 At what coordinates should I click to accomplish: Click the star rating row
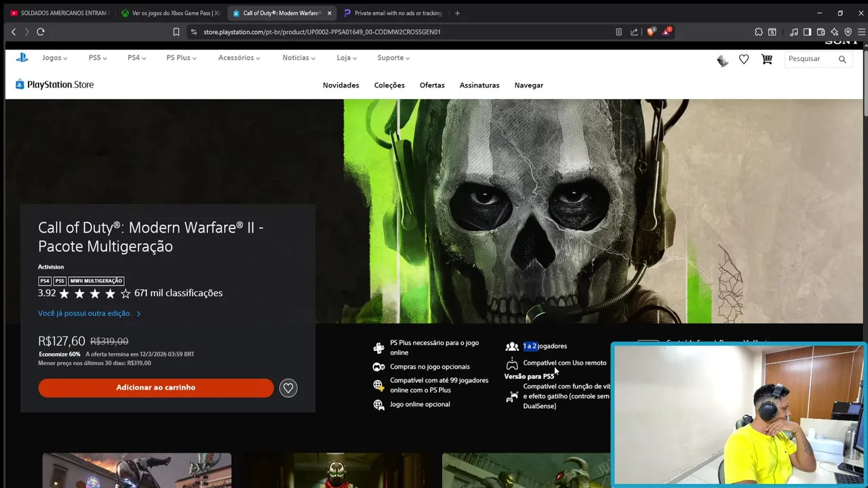[94, 293]
